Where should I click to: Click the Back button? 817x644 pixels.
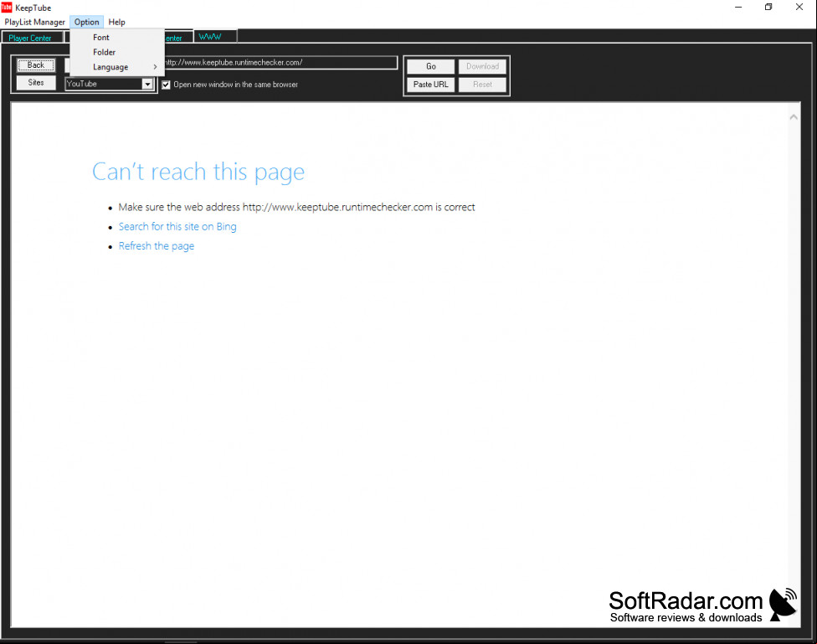[x=36, y=65]
